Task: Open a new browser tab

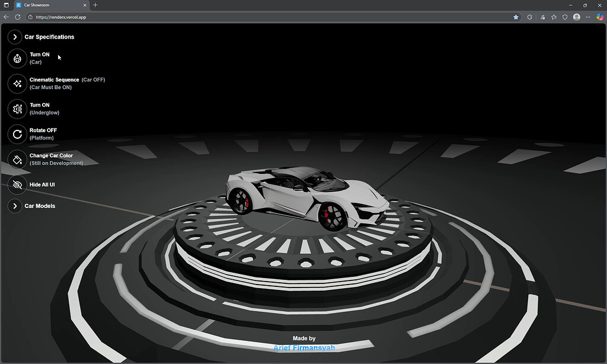Action: click(x=95, y=5)
